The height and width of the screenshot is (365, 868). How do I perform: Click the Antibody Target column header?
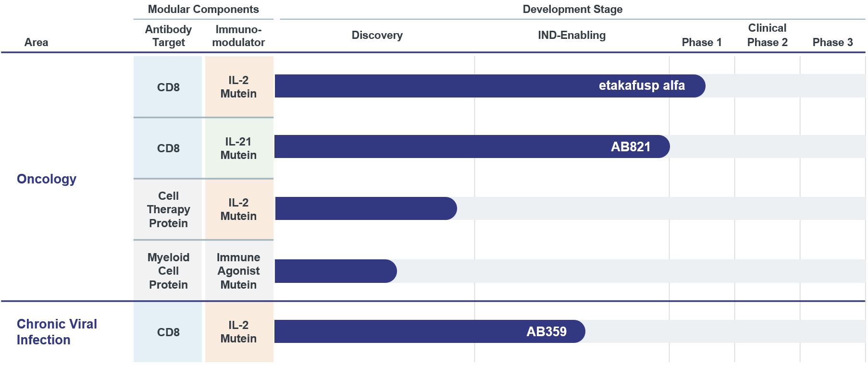[x=168, y=36]
